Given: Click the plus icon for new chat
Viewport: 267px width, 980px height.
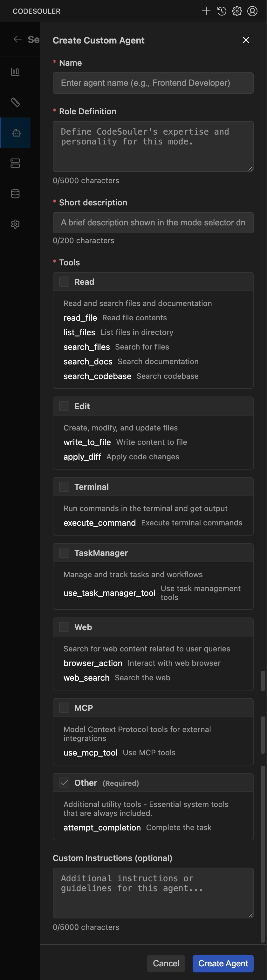Looking at the screenshot, I should coord(206,11).
